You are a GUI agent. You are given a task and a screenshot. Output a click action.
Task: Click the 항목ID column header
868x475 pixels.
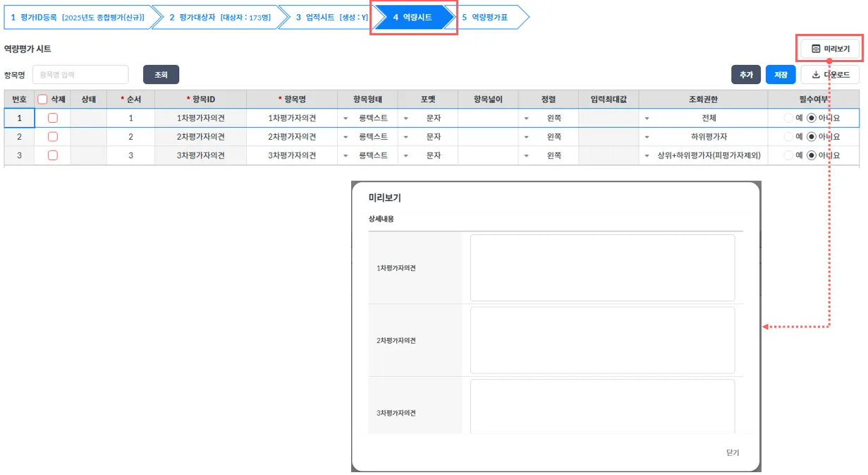pyautogui.click(x=201, y=100)
